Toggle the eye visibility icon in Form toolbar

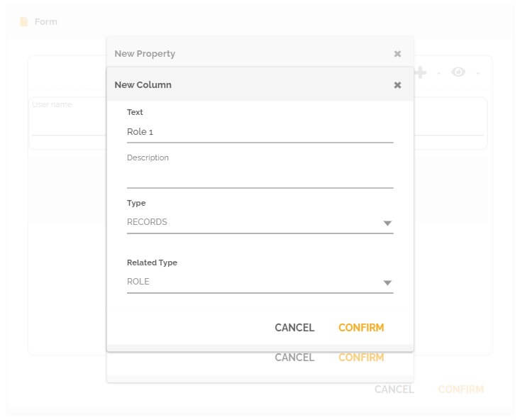pos(458,72)
